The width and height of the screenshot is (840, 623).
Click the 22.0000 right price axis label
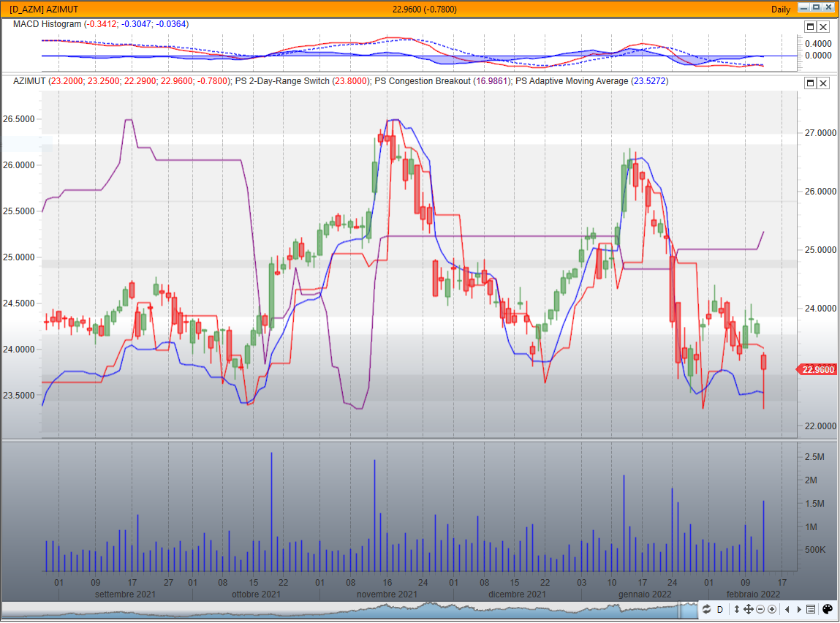coord(820,426)
